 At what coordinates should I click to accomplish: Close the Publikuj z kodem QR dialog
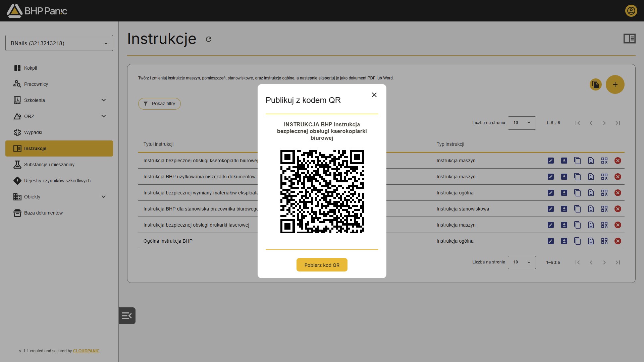[374, 95]
